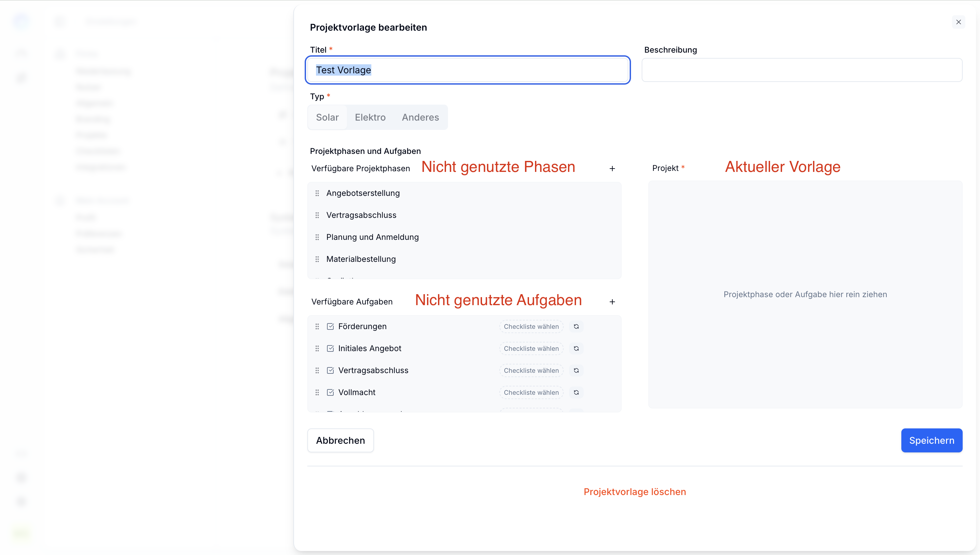Close the Projektvorlage bearbeiten dialog
The width and height of the screenshot is (980, 555).
click(x=958, y=22)
